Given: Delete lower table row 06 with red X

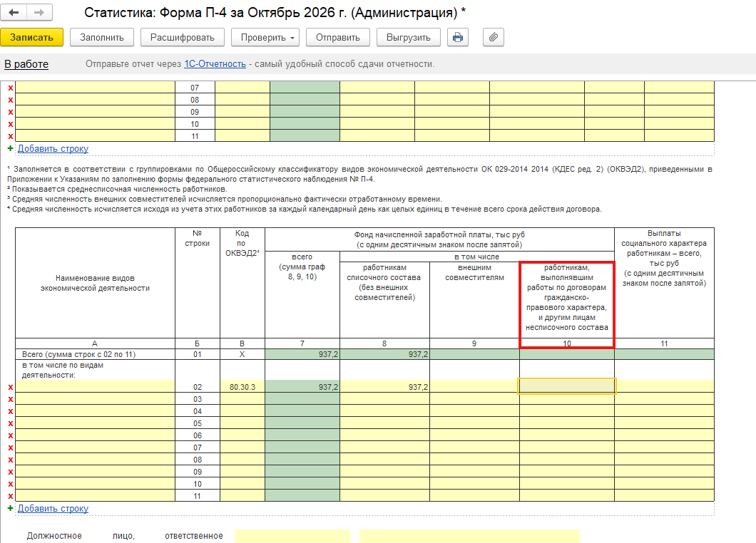Looking at the screenshot, I should point(11,435).
